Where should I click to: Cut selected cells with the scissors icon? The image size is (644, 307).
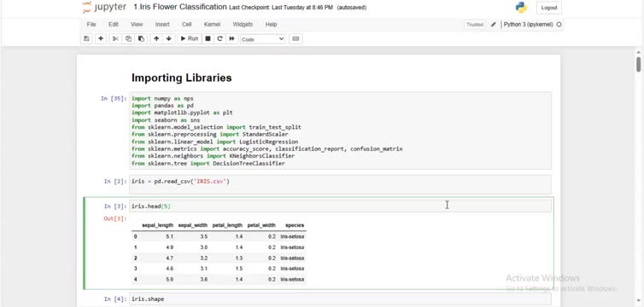115,39
